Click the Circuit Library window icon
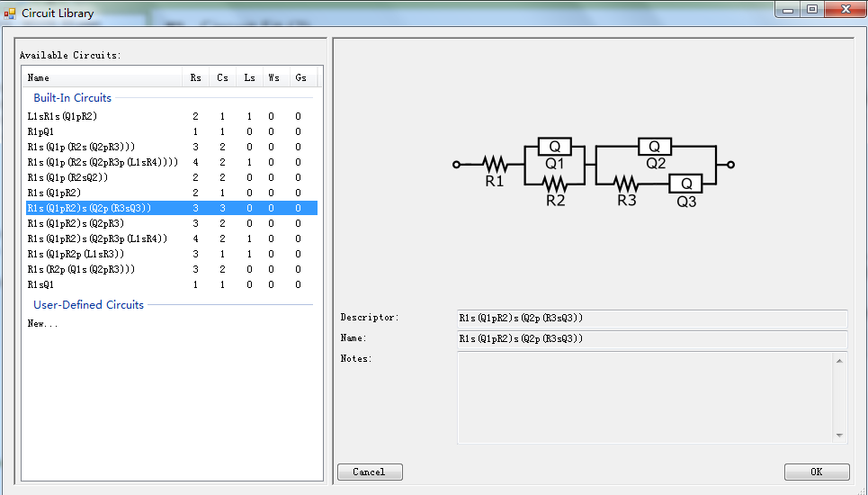868x495 pixels. point(10,13)
